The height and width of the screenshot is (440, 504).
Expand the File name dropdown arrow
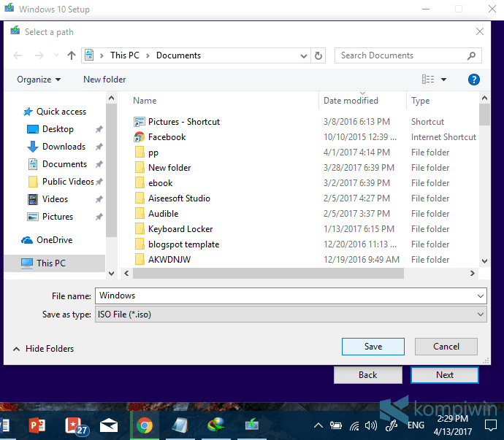pos(481,296)
